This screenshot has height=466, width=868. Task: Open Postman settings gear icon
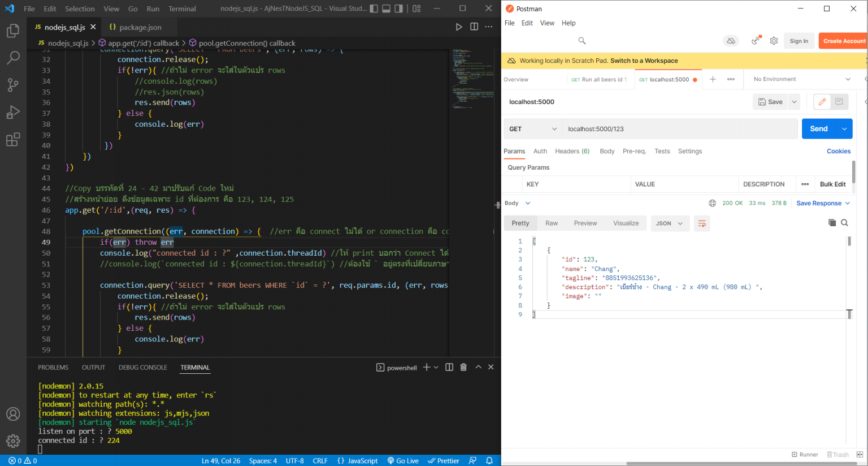(774, 41)
